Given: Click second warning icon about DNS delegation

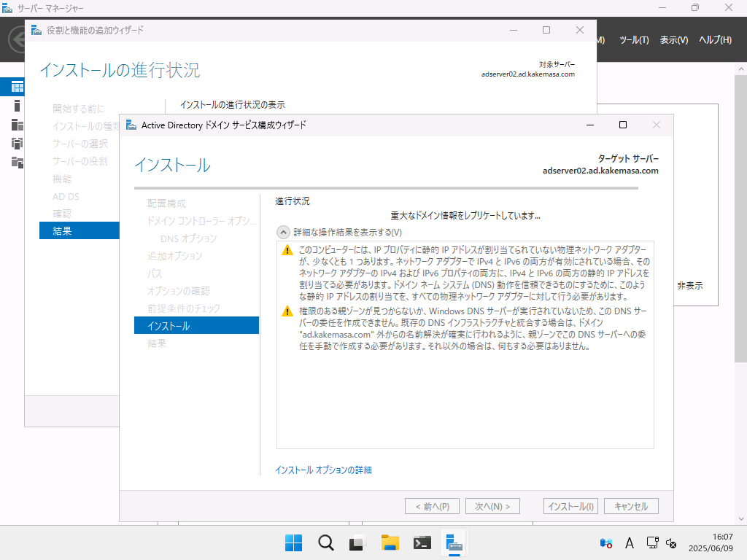Looking at the screenshot, I should [287, 311].
